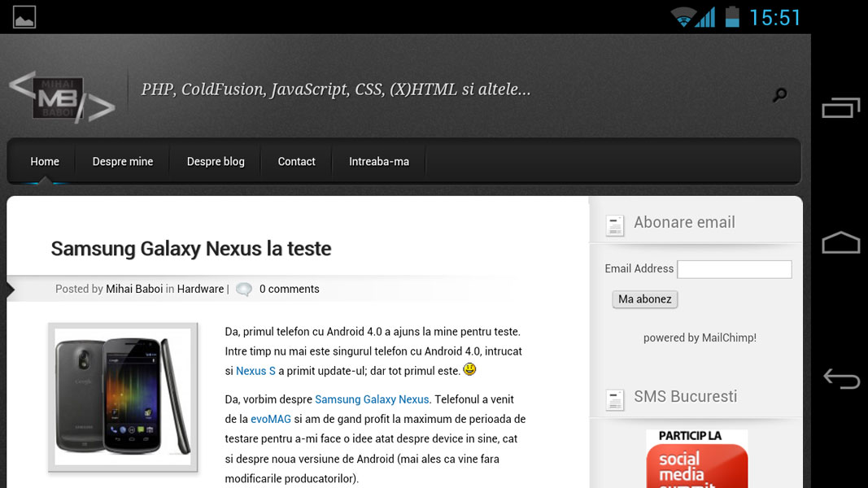
Task: Follow the evoMAG link
Action: click(270, 420)
